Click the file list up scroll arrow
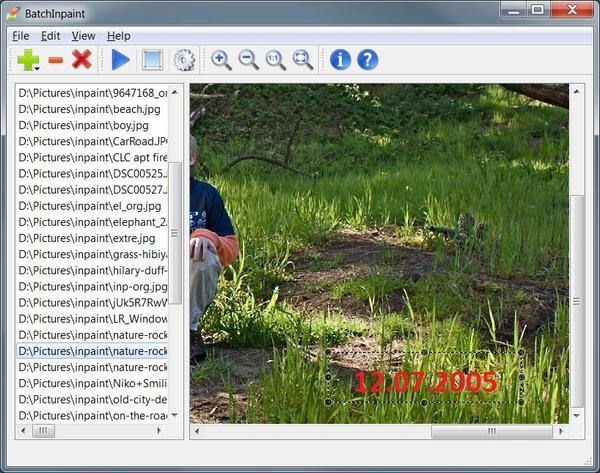This screenshot has width=600, height=473. coord(175,92)
